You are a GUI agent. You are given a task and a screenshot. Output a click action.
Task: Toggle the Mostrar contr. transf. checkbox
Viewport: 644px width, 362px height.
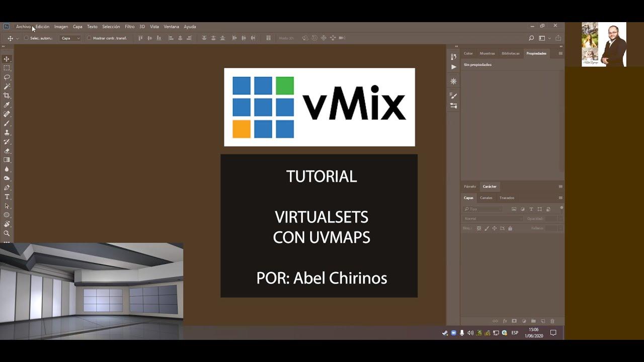point(89,38)
